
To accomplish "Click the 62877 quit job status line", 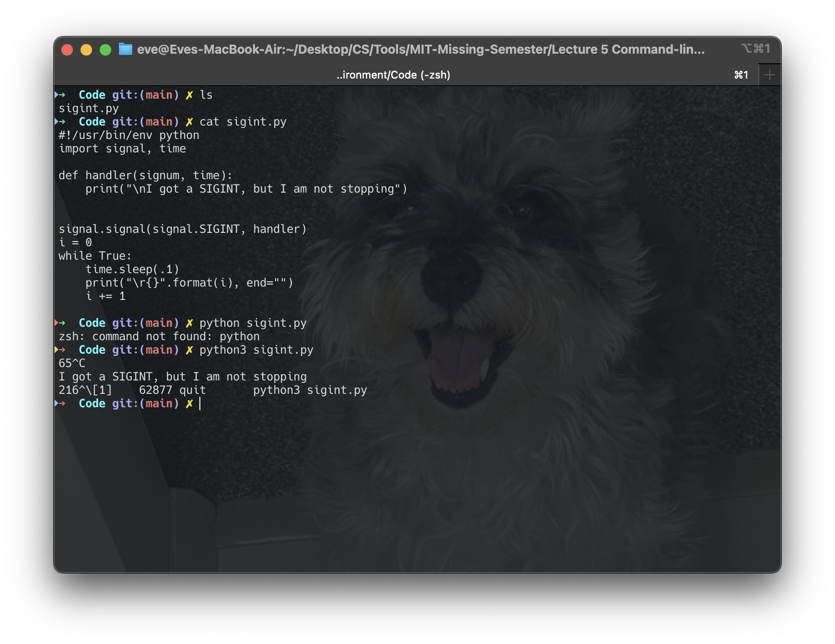I will coord(173,390).
